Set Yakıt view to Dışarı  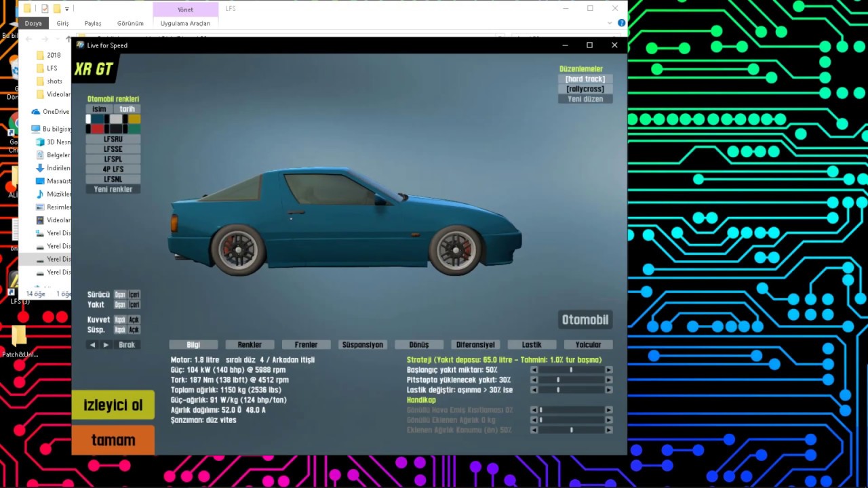(120, 304)
